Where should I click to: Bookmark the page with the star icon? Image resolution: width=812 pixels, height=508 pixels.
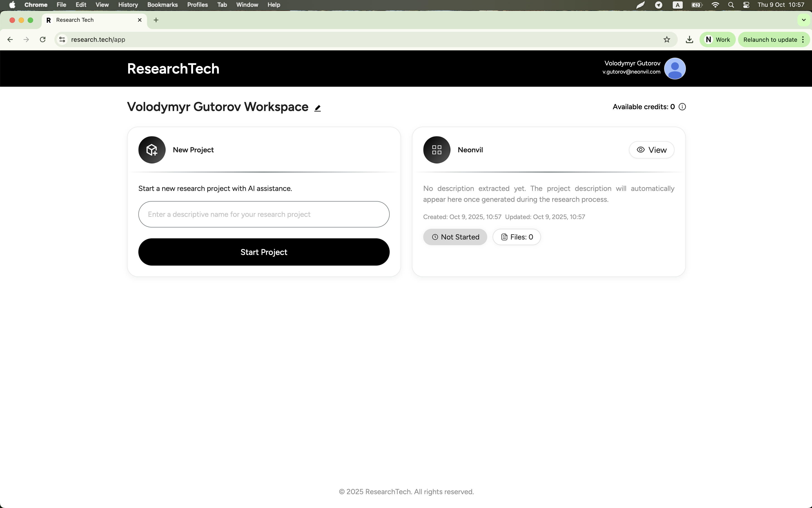pyautogui.click(x=667, y=39)
